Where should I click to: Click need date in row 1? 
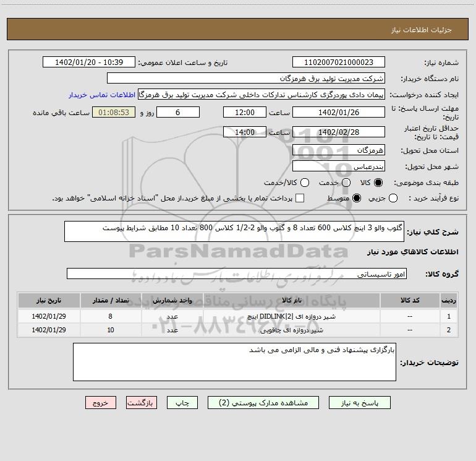(49, 316)
